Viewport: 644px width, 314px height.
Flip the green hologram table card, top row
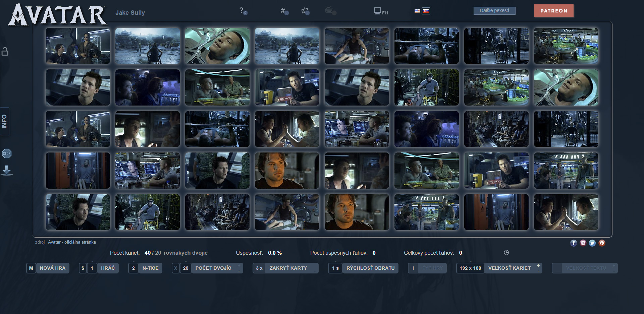566,46
